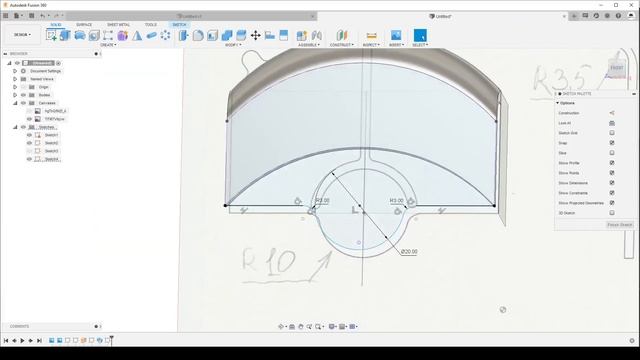Collapse the Canvases folder
640x360 pixels.
(15, 103)
